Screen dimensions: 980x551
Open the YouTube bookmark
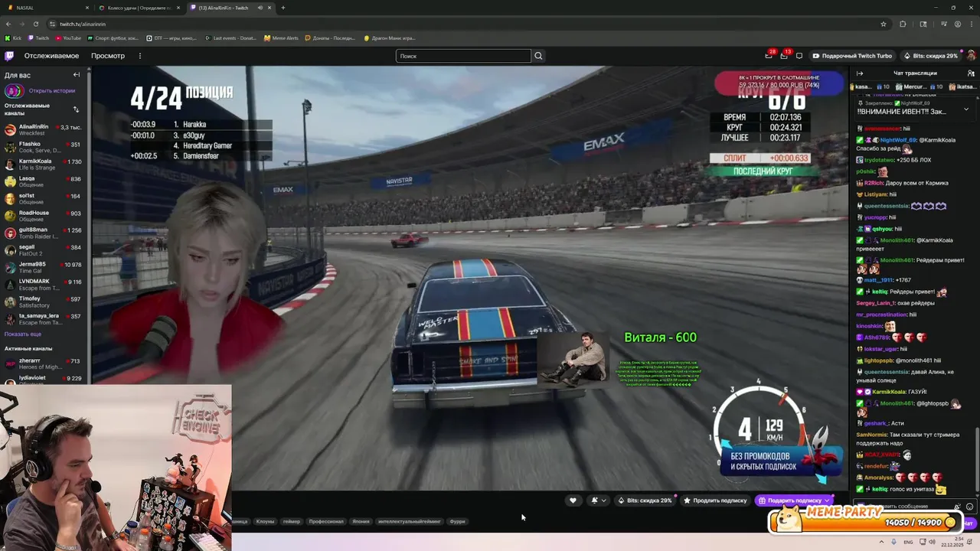[68, 37]
